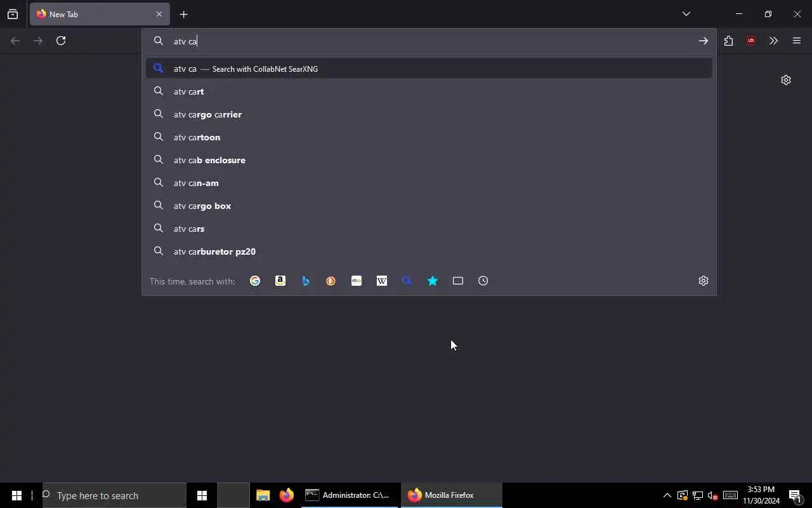812x508 pixels.
Task: Choose the "atv cab enclosure" suggestion
Action: click(429, 160)
